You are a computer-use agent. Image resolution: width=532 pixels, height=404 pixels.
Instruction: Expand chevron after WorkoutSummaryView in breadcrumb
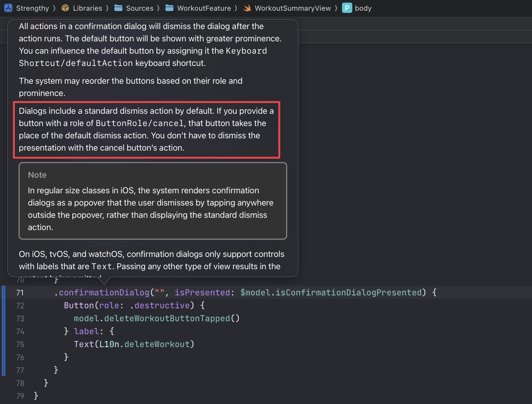click(336, 8)
